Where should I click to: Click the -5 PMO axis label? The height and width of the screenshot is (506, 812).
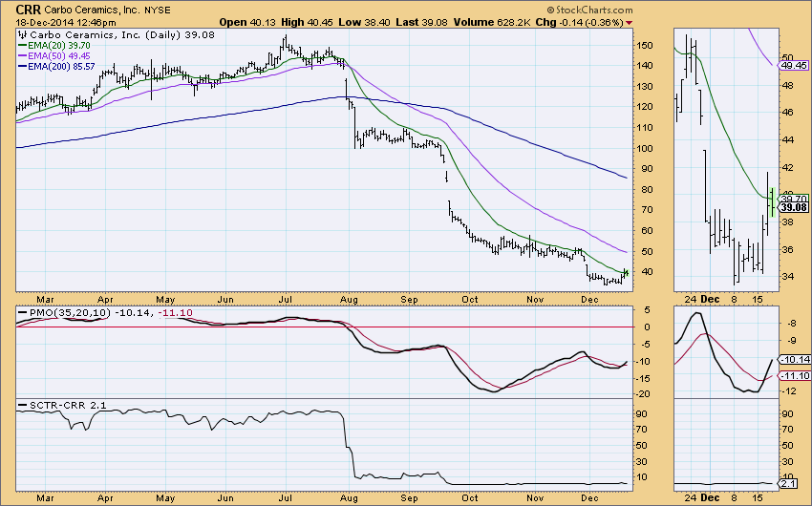(x=644, y=345)
